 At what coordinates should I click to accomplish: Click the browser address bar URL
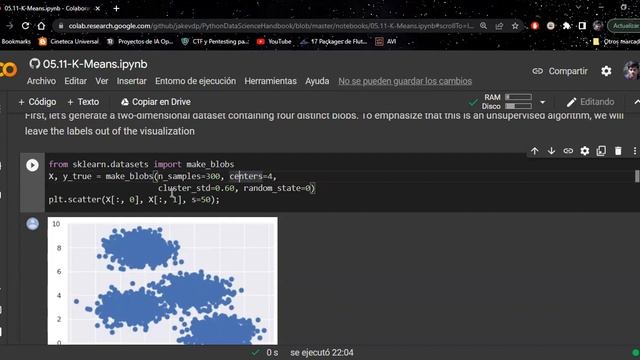(271, 26)
